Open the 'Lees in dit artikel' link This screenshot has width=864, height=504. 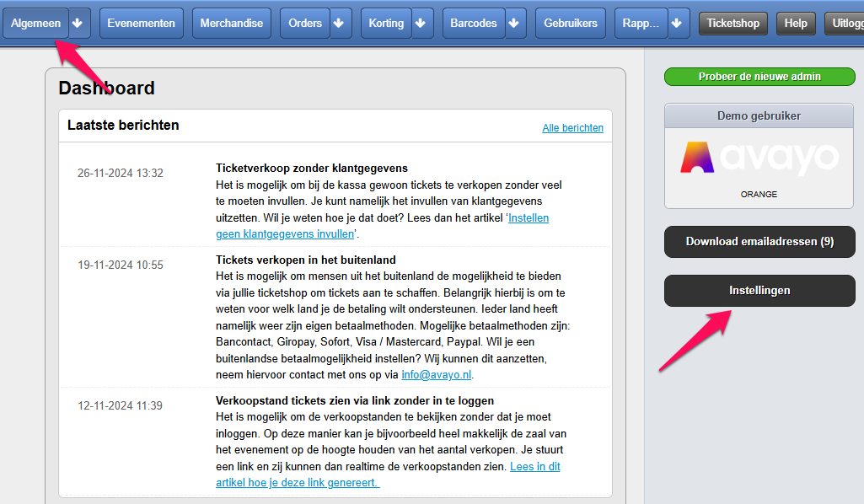(x=388, y=475)
